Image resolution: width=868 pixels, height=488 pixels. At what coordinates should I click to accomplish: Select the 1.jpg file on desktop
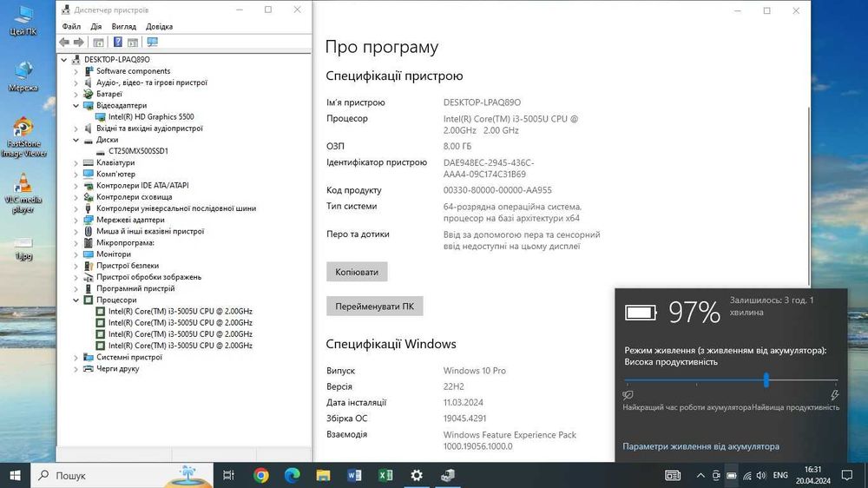(x=23, y=248)
